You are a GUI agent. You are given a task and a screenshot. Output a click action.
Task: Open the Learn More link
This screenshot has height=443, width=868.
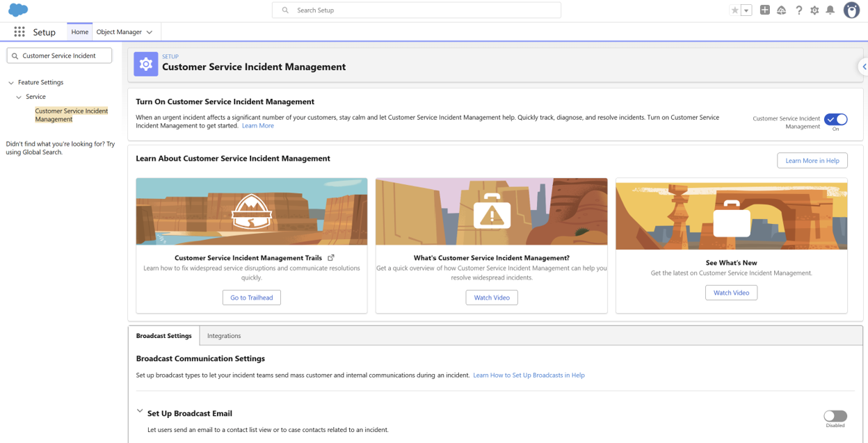point(258,126)
